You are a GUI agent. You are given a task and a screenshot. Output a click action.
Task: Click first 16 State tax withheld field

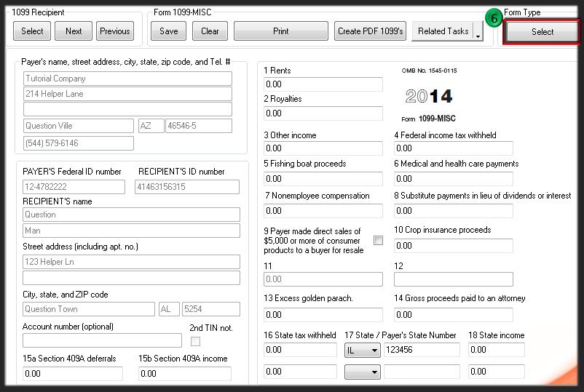click(300, 350)
